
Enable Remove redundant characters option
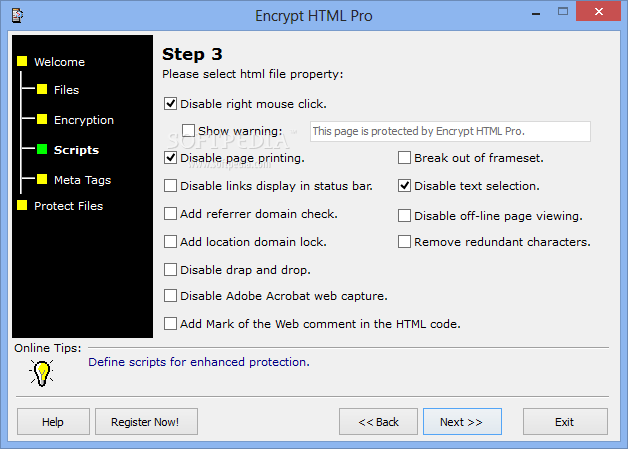pyautogui.click(x=405, y=242)
